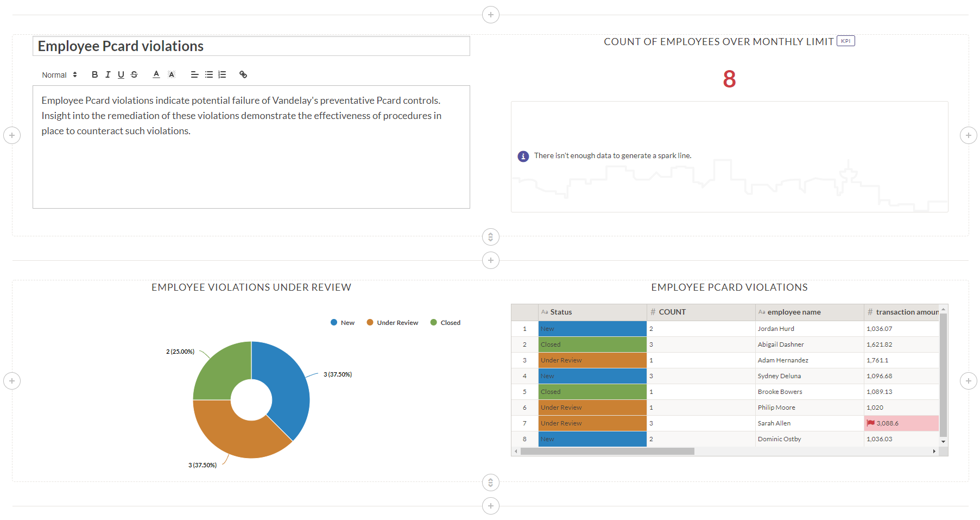Toggle the New series in chart legend
The image size is (980, 520).
click(x=343, y=323)
